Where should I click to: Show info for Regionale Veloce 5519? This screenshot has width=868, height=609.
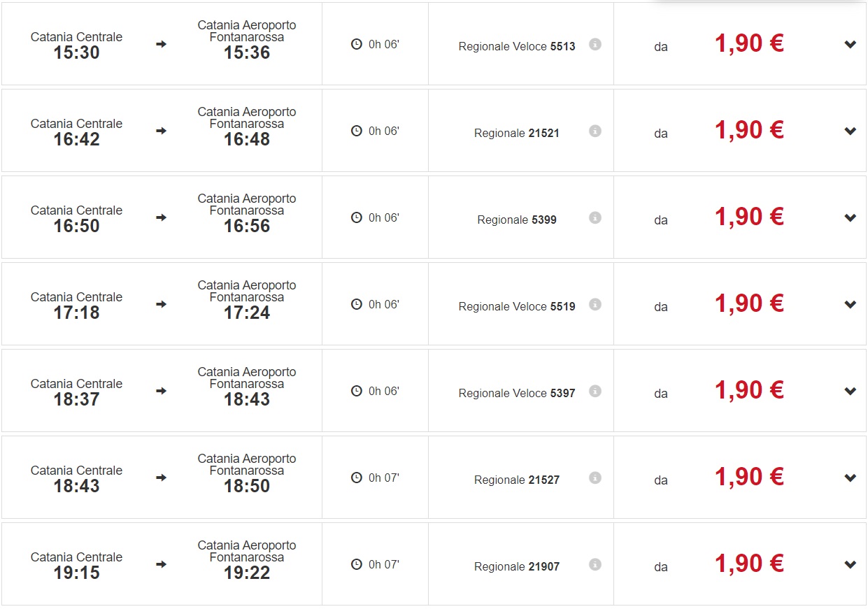595,304
